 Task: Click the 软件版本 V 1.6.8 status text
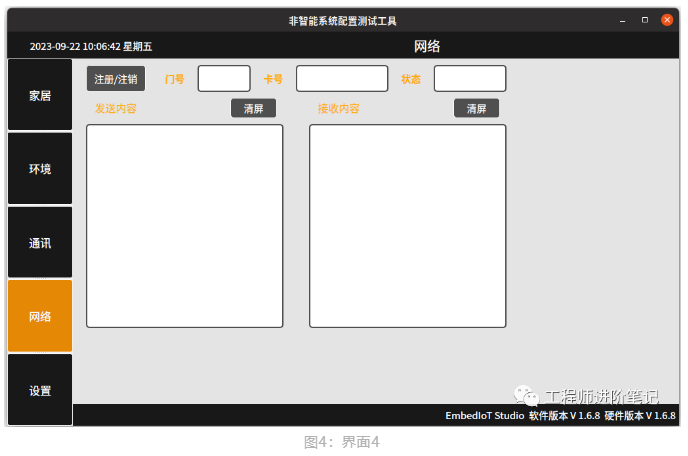coord(564,416)
